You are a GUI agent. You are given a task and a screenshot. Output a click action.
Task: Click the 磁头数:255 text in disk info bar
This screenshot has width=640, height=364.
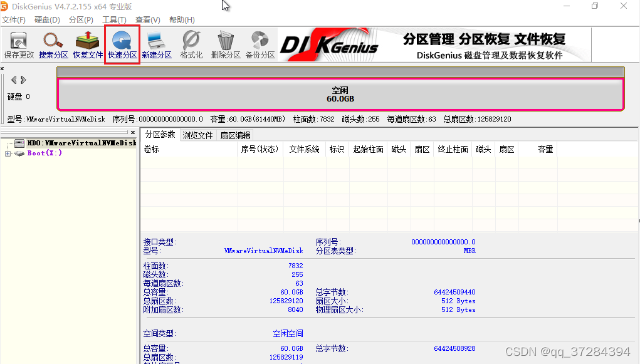[361, 119]
